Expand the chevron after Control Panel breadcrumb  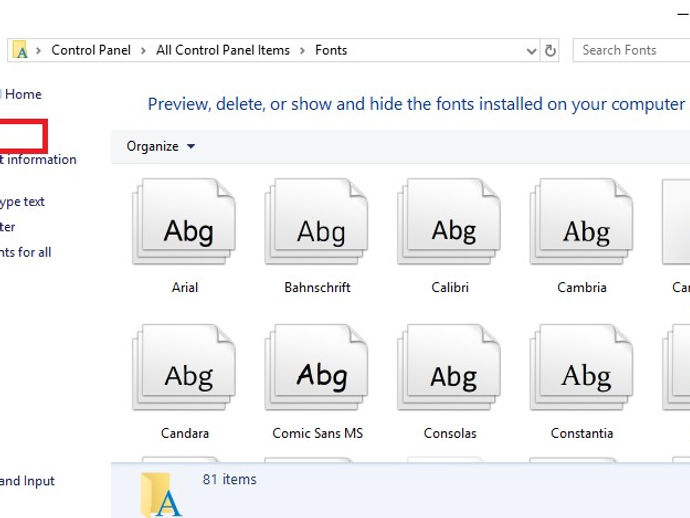(143, 51)
